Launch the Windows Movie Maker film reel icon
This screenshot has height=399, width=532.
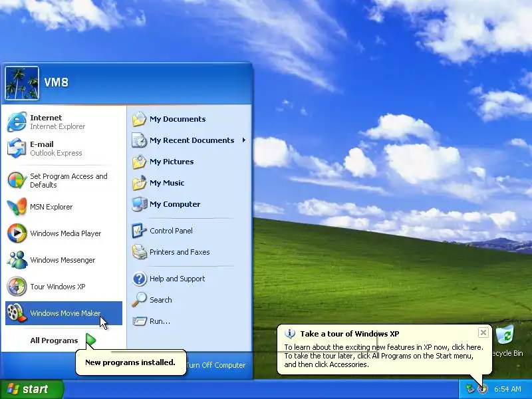(x=17, y=313)
